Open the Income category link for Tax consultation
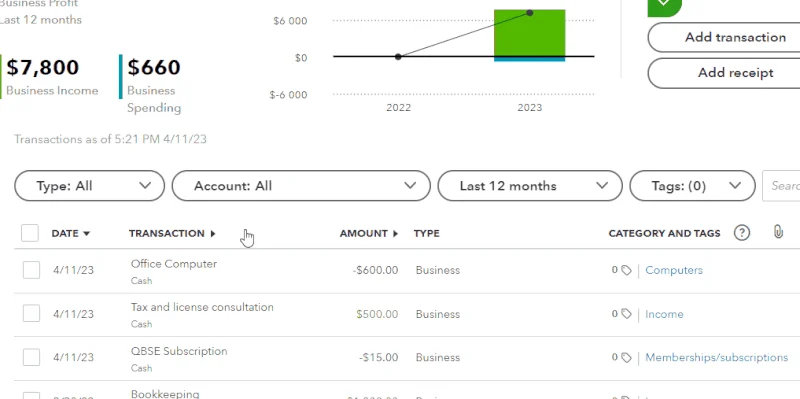 coord(664,314)
